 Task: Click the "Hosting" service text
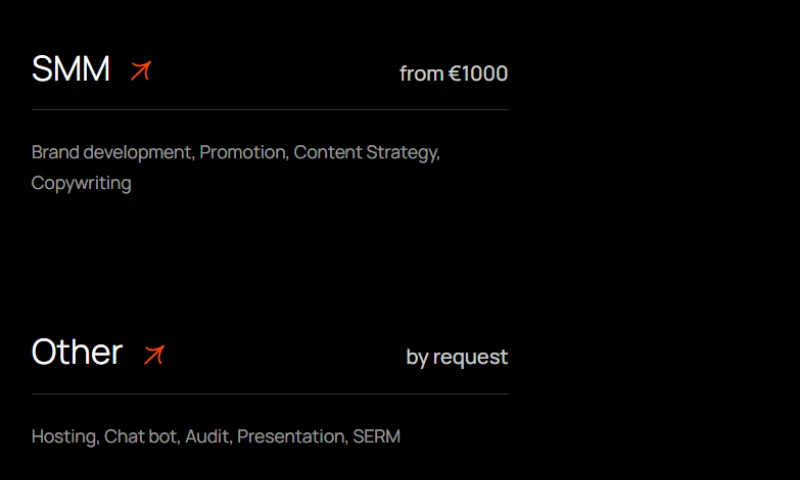coord(64,437)
